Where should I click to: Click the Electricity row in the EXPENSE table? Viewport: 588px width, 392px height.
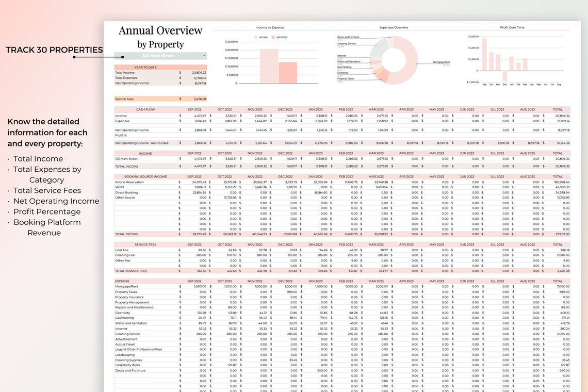click(x=124, y=313)
